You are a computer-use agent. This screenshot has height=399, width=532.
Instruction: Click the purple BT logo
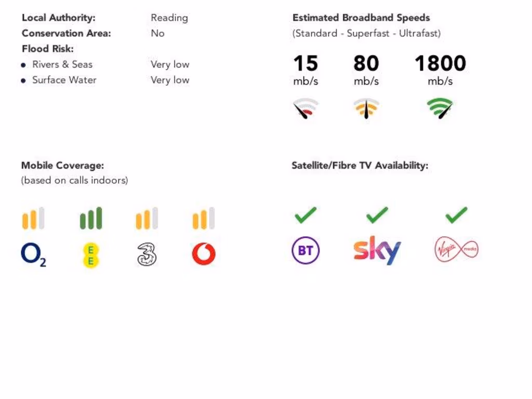(x=305, y=251)
